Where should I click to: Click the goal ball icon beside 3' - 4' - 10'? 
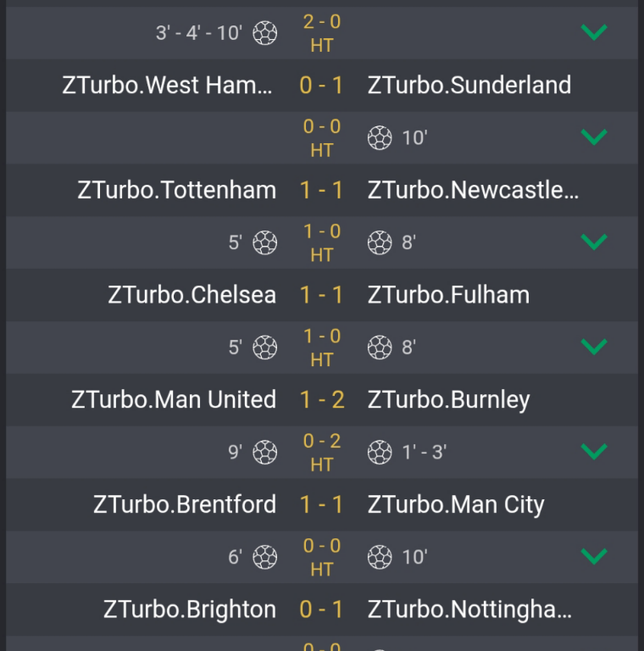[265, 33]
